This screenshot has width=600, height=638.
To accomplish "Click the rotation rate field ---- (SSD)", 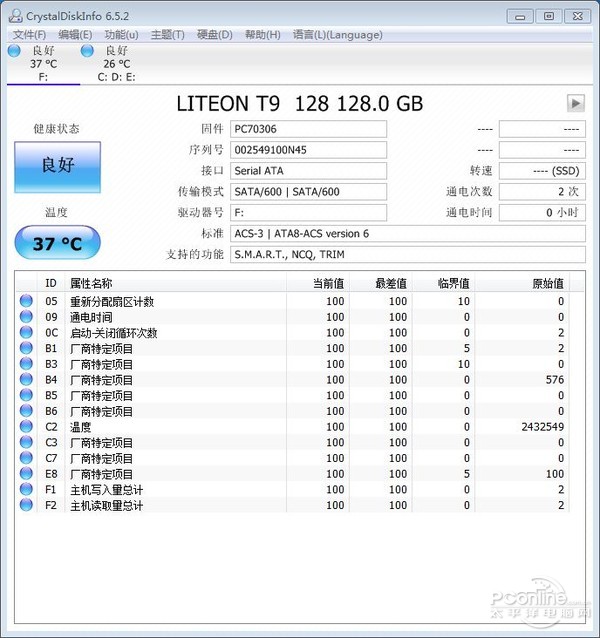I will [x=542, y=171].
